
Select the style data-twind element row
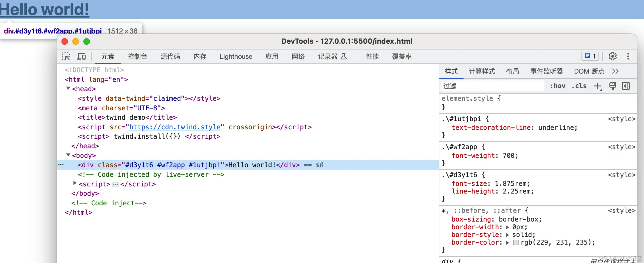(149, 99)
